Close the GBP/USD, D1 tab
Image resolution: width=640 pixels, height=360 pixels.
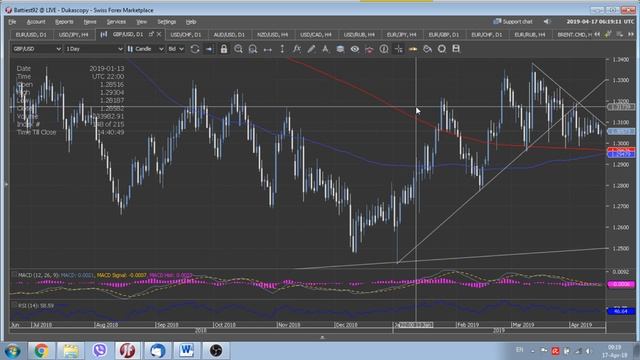click(x=159, y=34)
